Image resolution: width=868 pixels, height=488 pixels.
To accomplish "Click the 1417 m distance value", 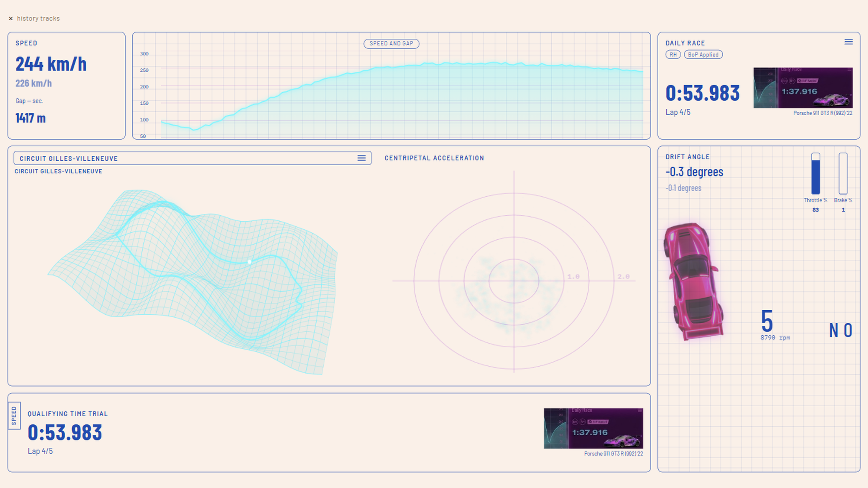I will click(30, 118).
